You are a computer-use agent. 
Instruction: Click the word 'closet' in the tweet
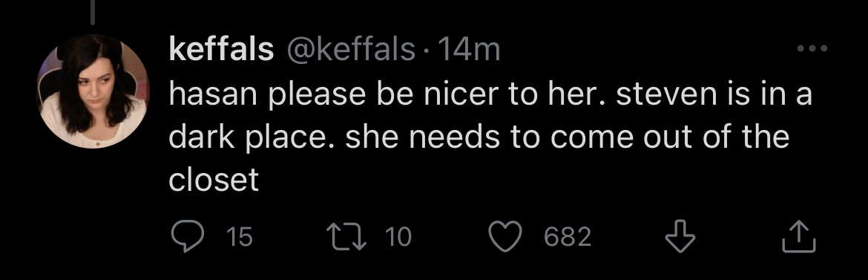coord(214,179)
